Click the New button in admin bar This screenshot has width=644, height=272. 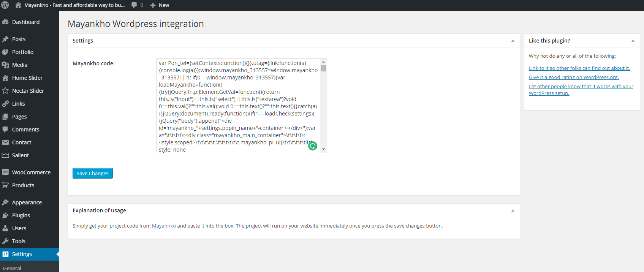(160, 5)
